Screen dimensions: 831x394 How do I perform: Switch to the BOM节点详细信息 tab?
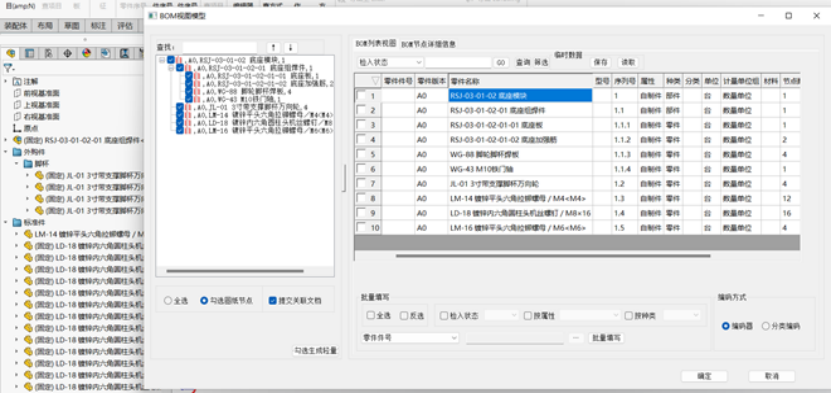(x=428, y=44)
